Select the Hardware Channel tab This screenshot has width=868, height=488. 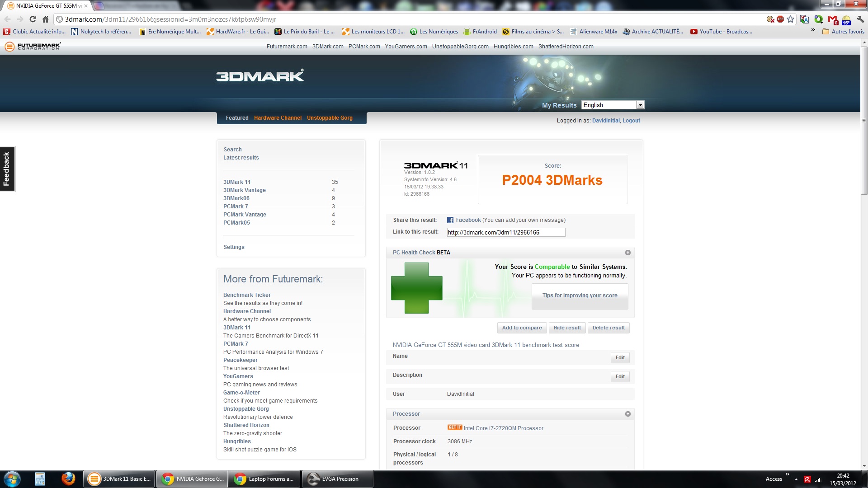coord(278,118)
